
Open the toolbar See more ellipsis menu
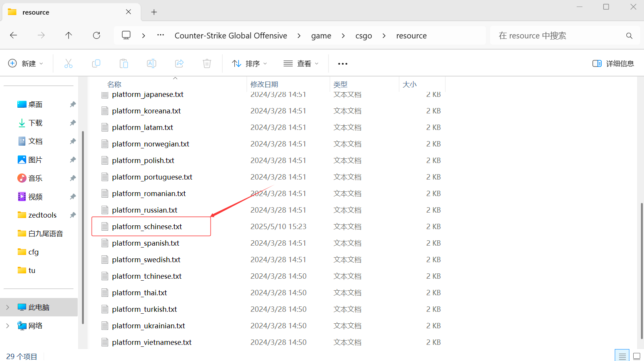(343, 64)
